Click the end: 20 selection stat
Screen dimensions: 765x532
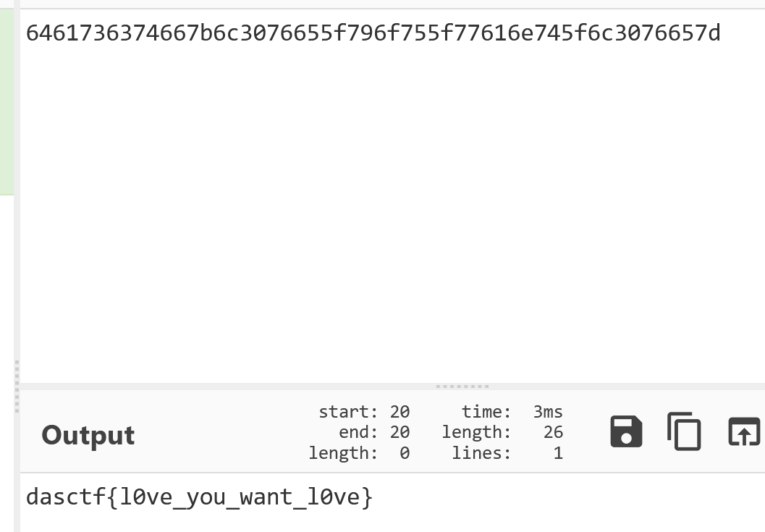coord(374,432)
